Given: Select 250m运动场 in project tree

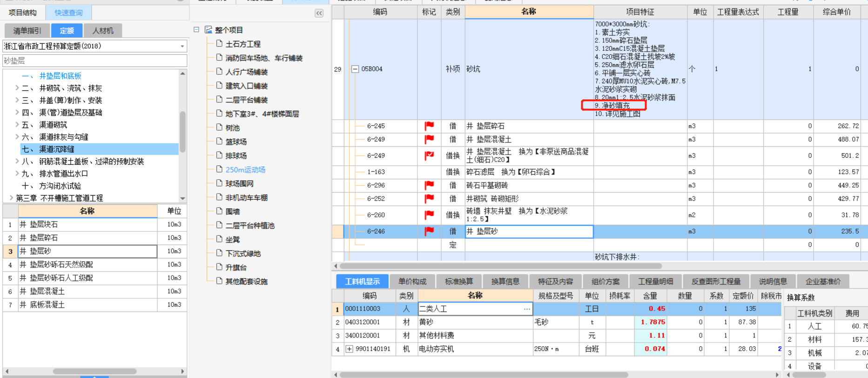Looking at the screenshot, I should (245, 169).
